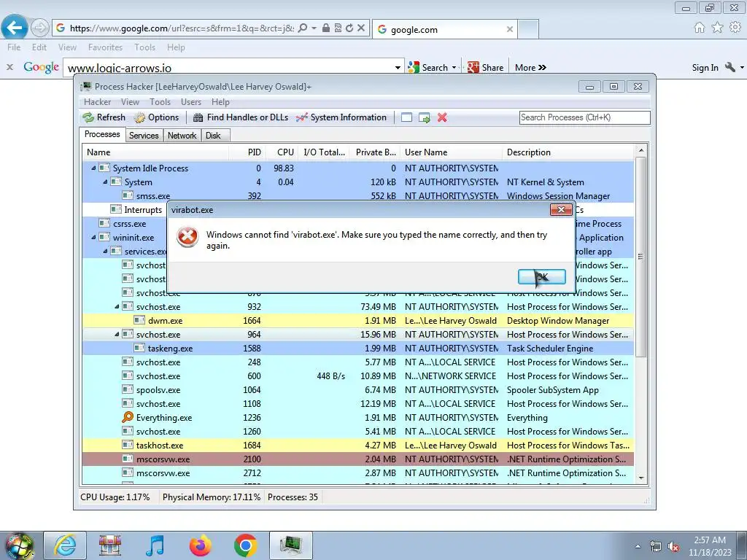The width and height of the screenshot is (747, 560).
Task: Open Internet Explorer from the taskbar
Action: [65, 545]
